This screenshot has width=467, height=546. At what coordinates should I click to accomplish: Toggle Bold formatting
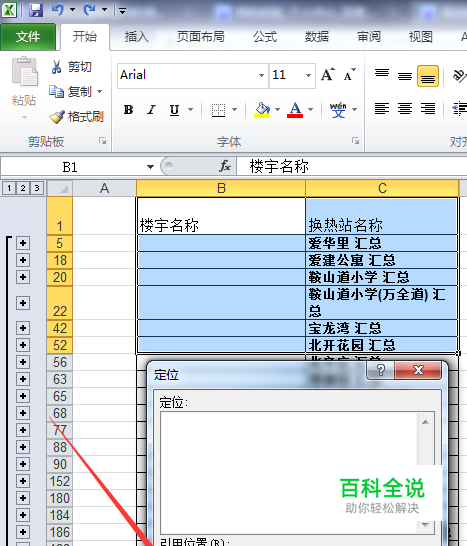click(x=129, y=110)
